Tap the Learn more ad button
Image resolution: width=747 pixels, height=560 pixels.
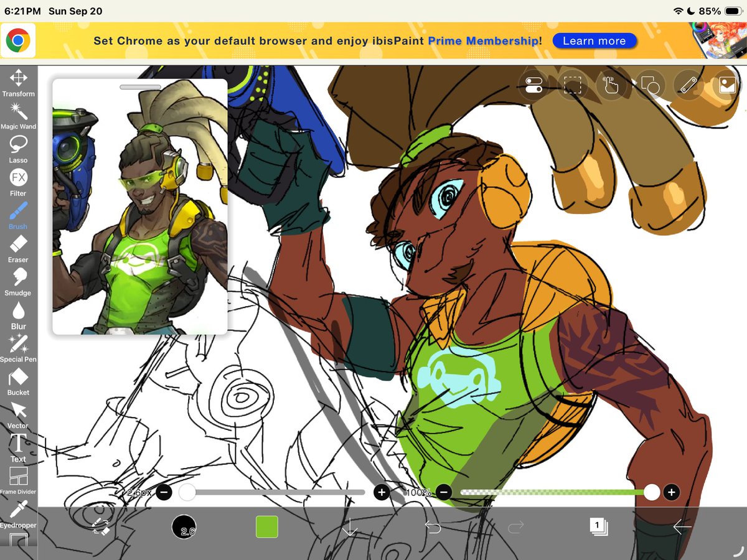pyautogui.click(x=594, y=41)
